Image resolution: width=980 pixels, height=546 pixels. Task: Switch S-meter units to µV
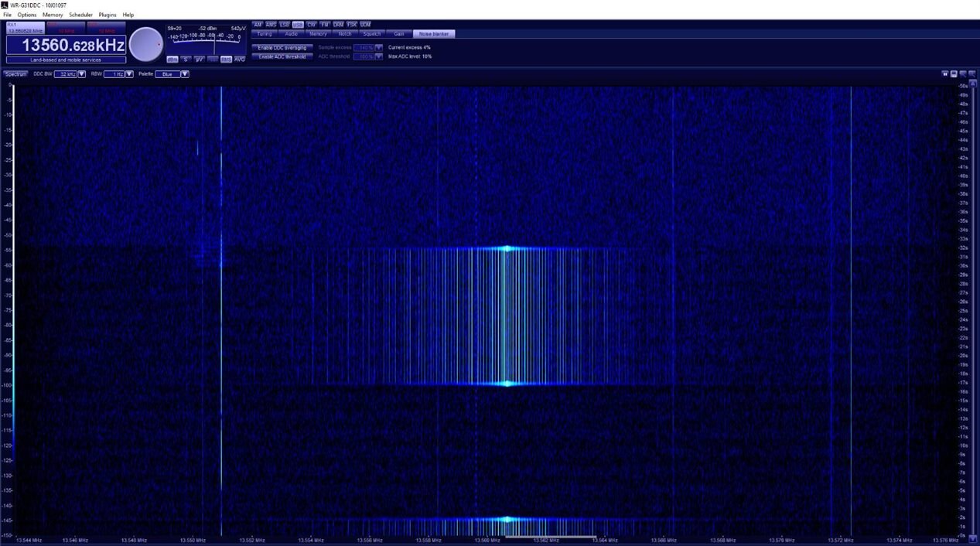tap(199, 60)
